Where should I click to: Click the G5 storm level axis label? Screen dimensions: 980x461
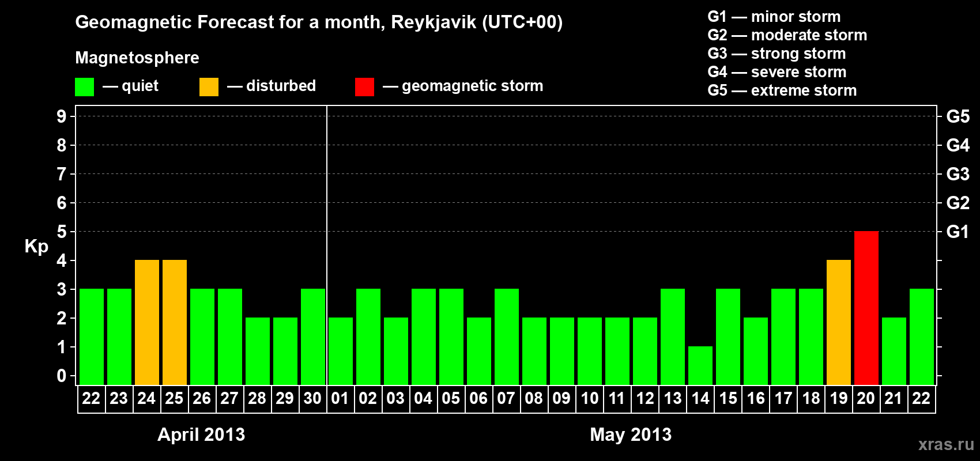[x=958, y=116]
